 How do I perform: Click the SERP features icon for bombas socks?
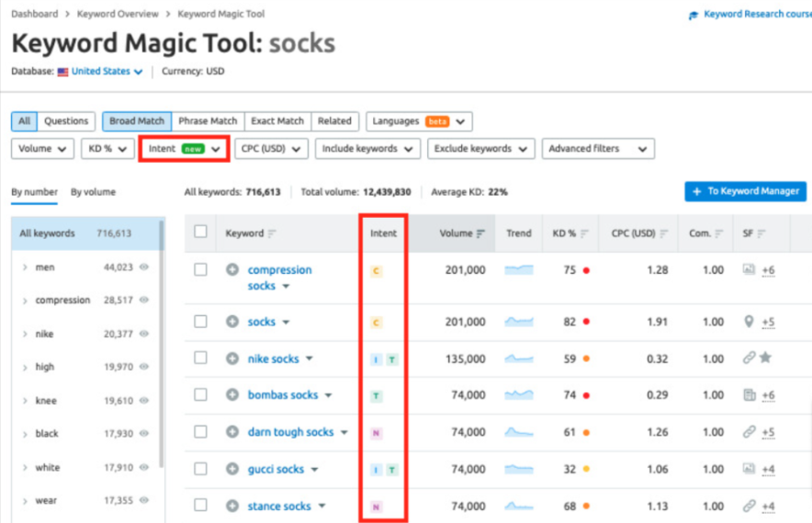[x=750, y=395]
